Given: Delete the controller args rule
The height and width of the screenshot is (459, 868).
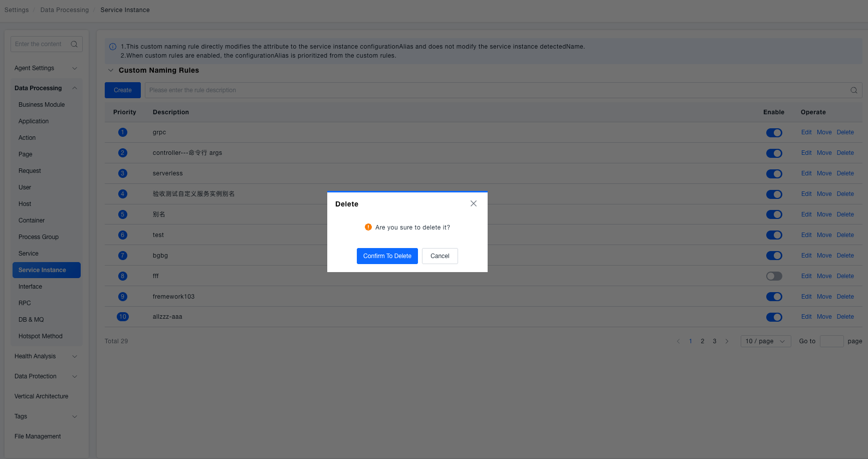Looking at the screenshot, I should (x=845, y=153).
